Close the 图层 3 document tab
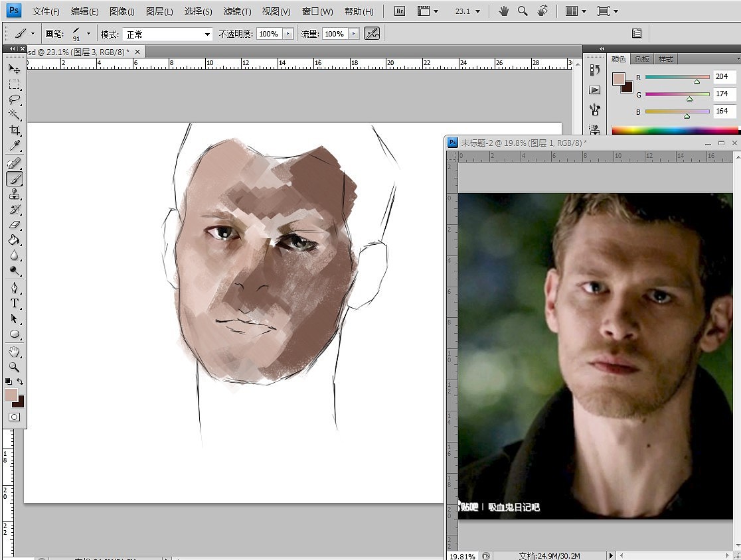The image size is (741, 560). point(137,52)
